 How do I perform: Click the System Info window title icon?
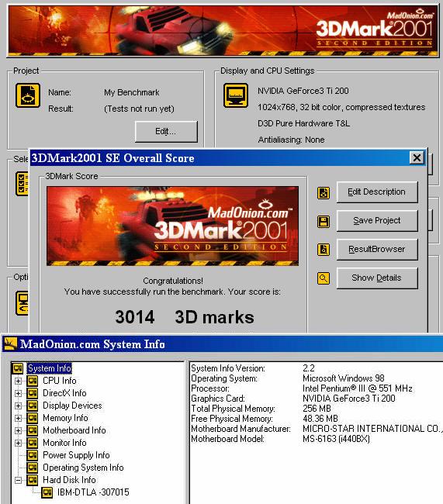(10, 343)
